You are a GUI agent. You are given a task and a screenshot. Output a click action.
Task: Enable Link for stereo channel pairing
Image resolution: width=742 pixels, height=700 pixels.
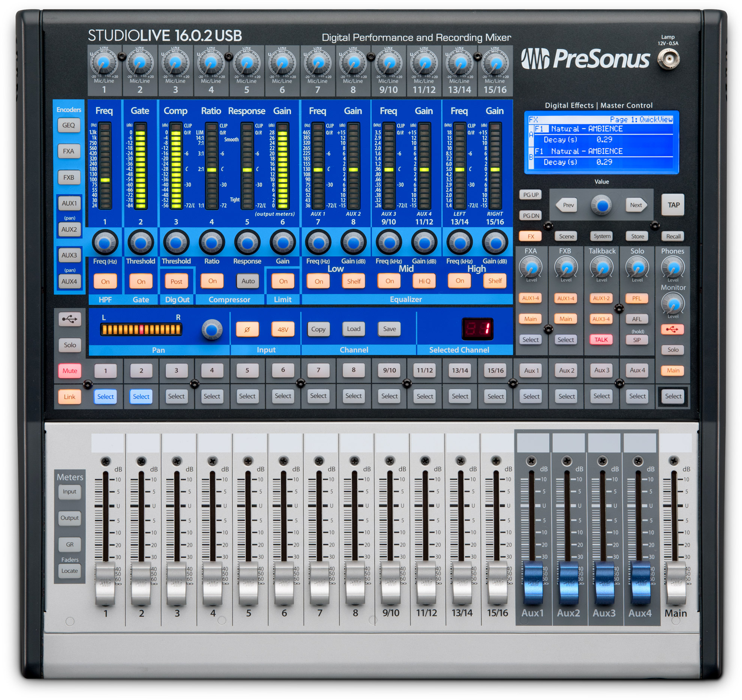(70, 396)
